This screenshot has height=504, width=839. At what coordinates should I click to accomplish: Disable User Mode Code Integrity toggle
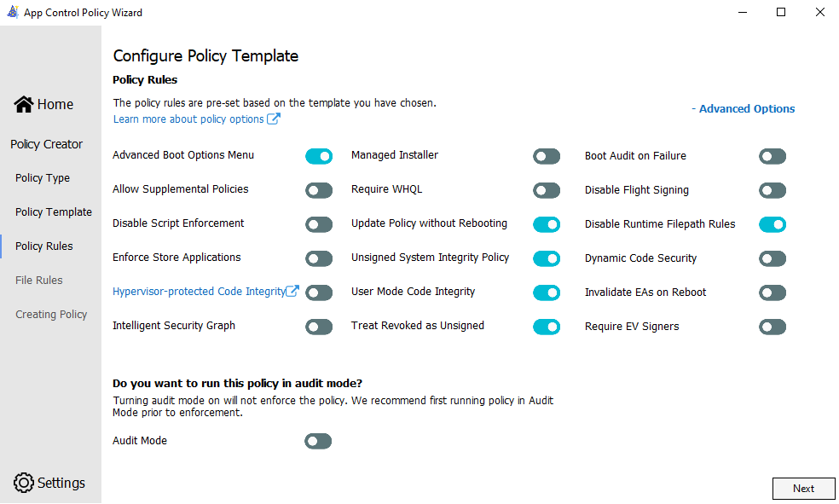547,293
